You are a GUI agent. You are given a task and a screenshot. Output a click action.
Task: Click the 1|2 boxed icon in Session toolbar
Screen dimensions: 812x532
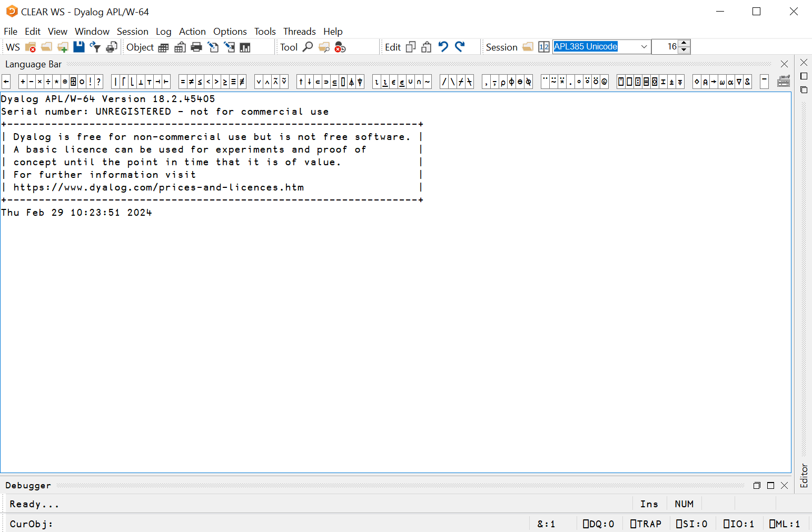[544, 47]
